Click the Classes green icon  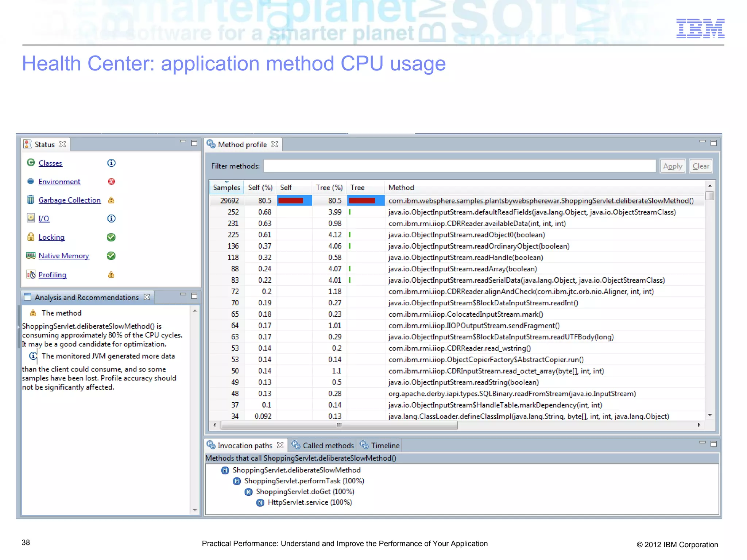(x=31, y=163)
